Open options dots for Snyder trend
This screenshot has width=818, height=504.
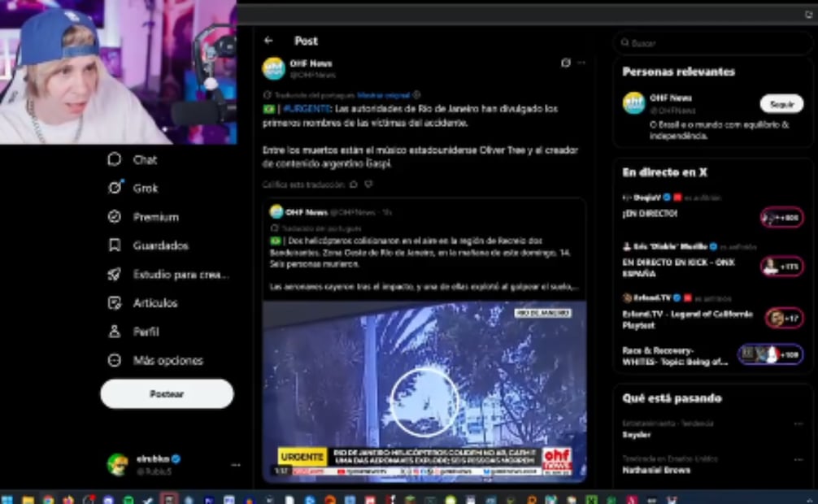click(x=798, y=424)
